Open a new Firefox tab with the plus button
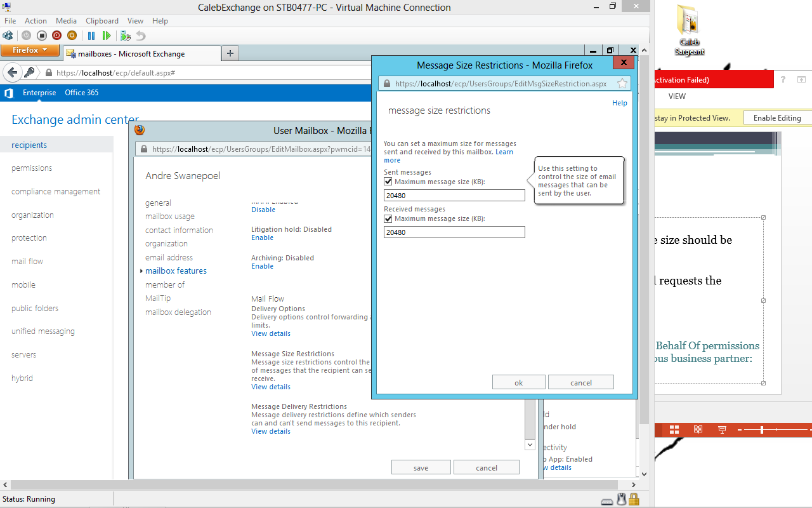Screen dimensions: 812x508 pyautogui.click(x=230, y=53)
